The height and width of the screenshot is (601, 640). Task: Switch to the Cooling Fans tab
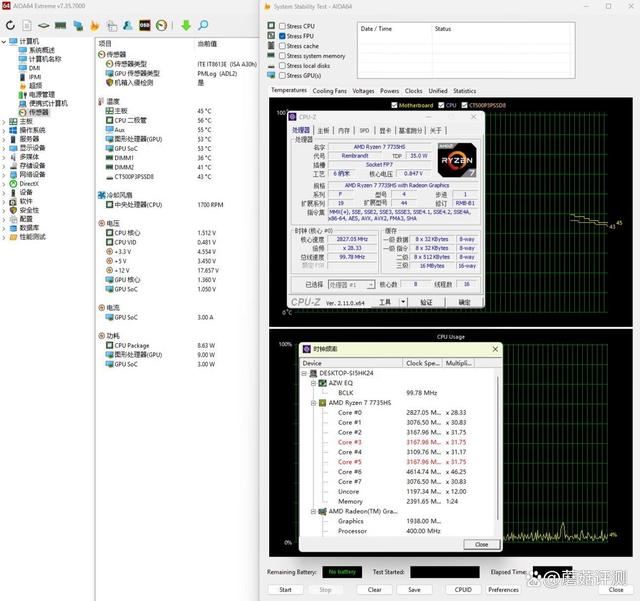pos(329,91)
